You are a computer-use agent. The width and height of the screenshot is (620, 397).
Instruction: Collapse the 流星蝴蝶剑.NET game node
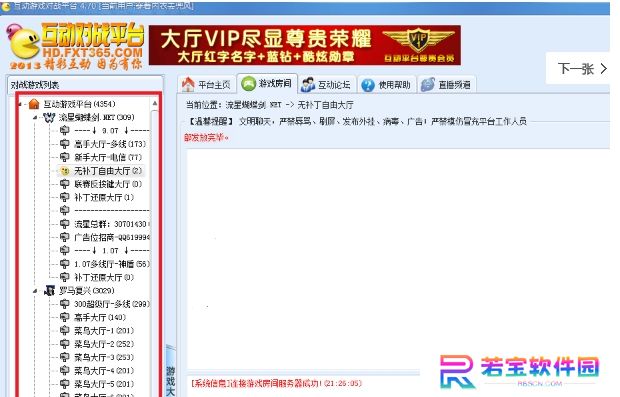pos(35,117)
